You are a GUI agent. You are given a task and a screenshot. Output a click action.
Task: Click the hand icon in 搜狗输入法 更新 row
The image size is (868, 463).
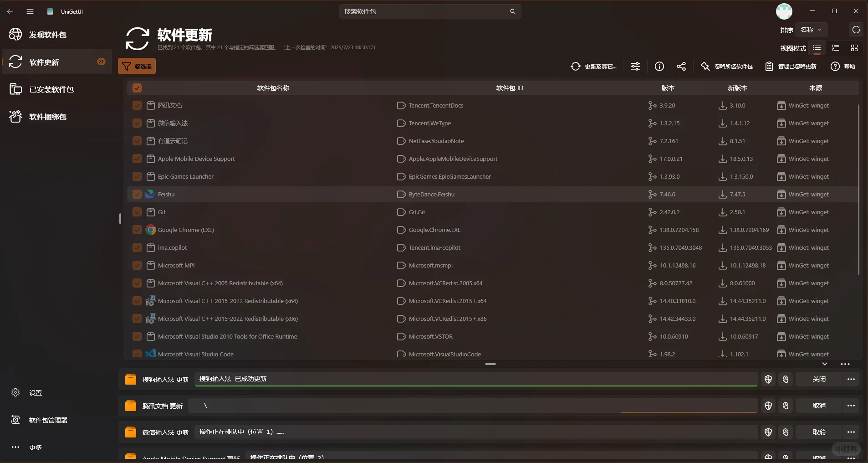point(786,379)
